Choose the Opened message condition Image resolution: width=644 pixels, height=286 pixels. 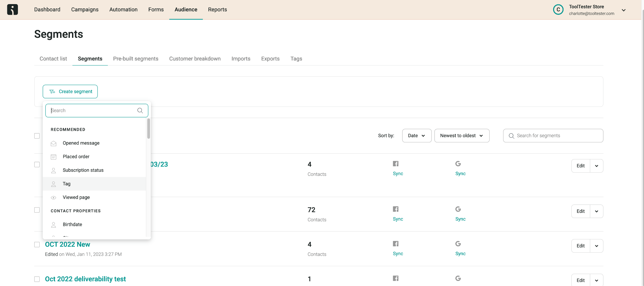94,143
